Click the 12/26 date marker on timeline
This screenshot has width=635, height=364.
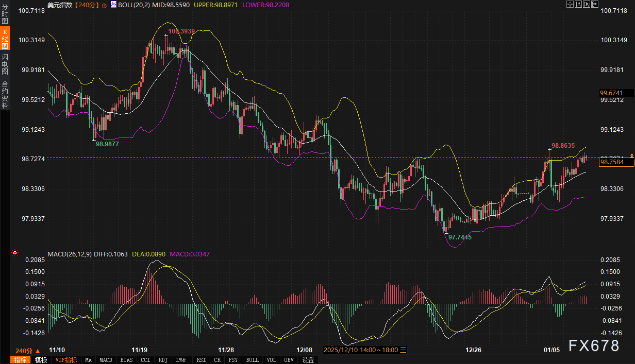(473, 349)
